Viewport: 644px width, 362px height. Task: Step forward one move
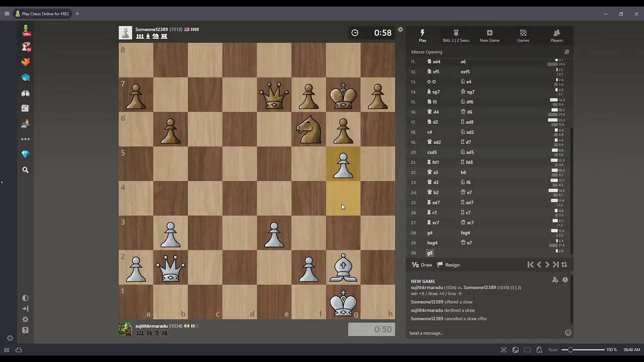tap(547, 264)
